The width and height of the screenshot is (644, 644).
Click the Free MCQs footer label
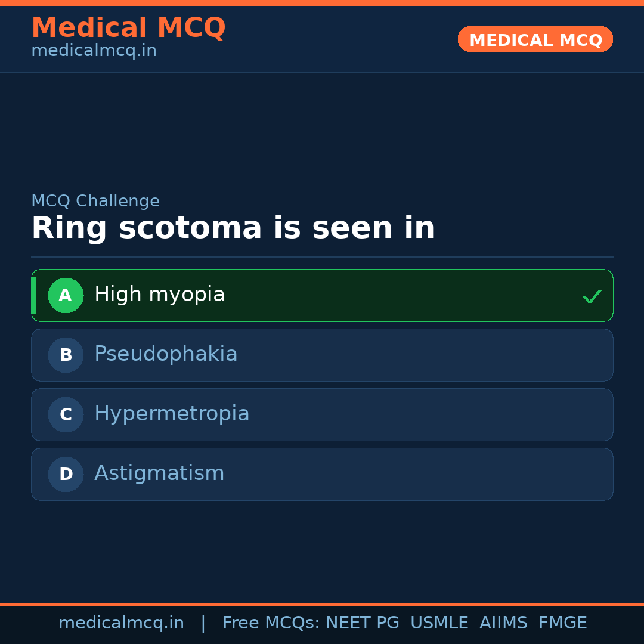coord(271,623)
